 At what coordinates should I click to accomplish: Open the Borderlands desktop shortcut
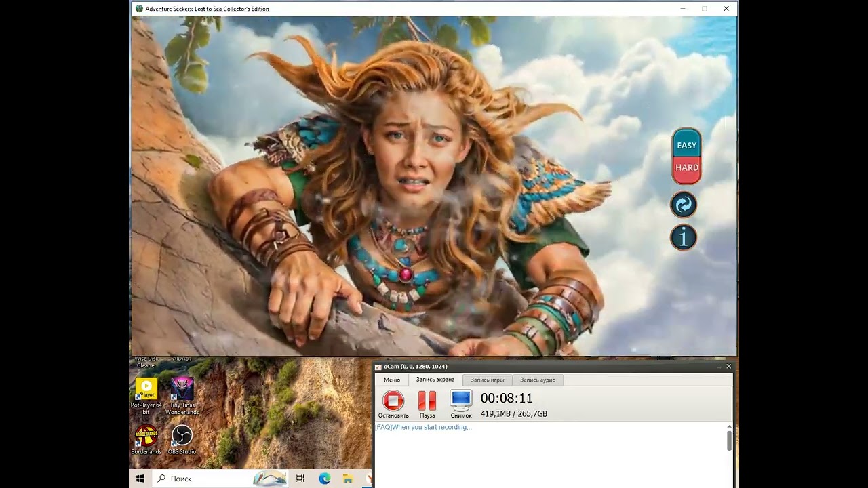[x=146, y=440]
